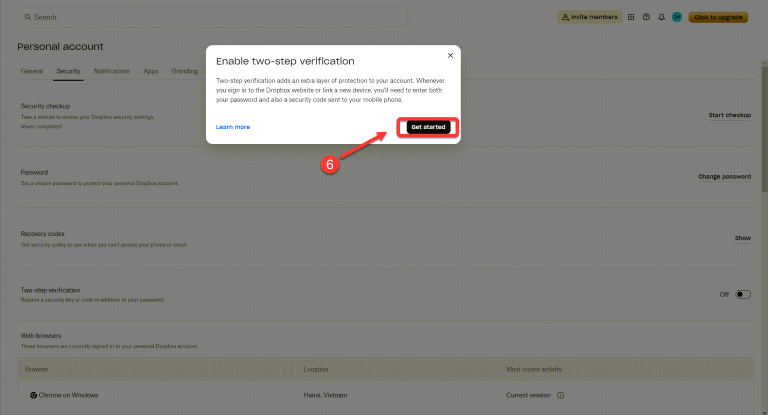Open the Notifications tab

point(112,71)
